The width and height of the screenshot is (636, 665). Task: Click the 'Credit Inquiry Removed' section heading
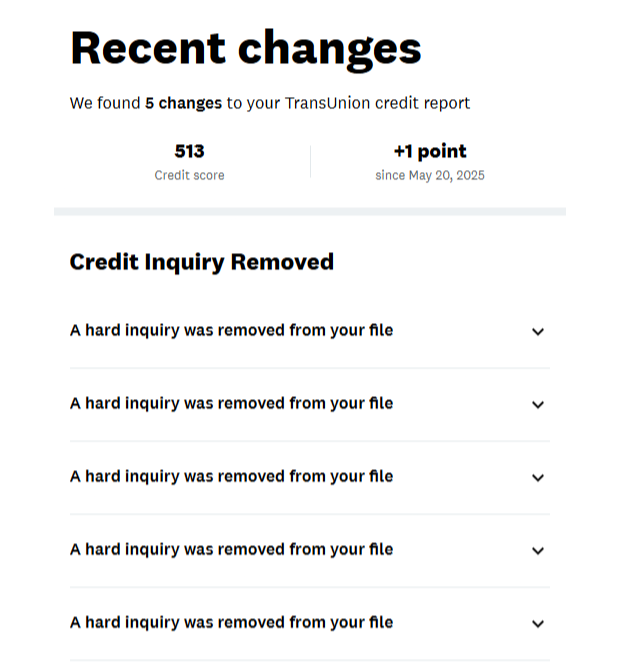click(202, 263)
